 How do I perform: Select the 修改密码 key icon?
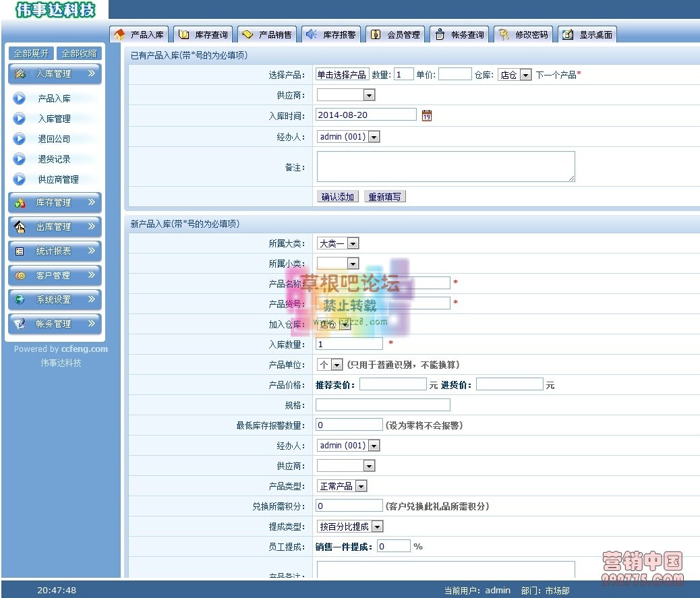(x=504, y=34)
